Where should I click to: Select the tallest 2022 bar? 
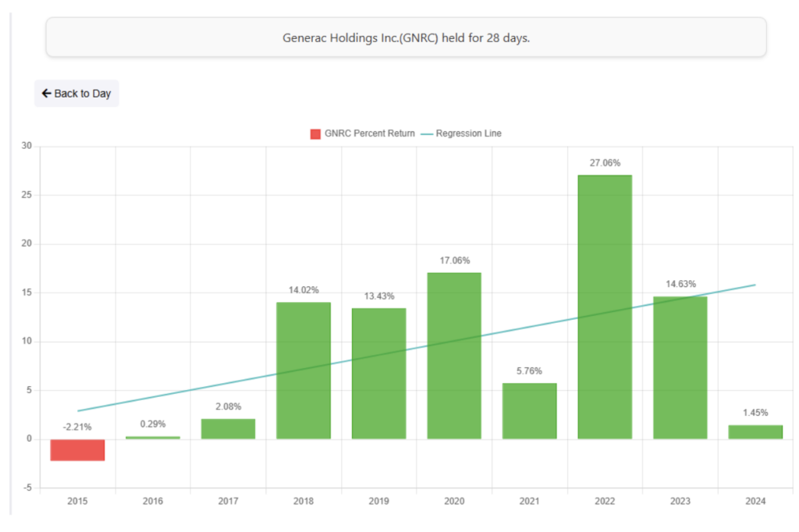coord(605,307)
